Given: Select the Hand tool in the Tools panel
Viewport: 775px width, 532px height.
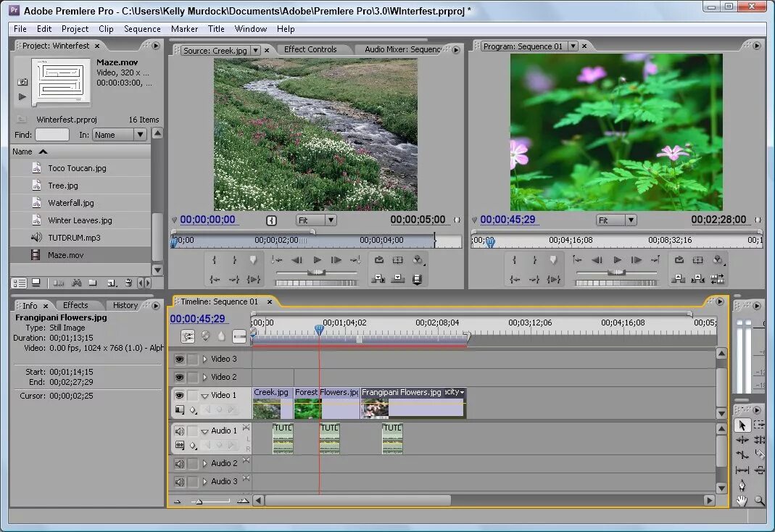Looking at the screenshot, I should (x=742, y=500).
